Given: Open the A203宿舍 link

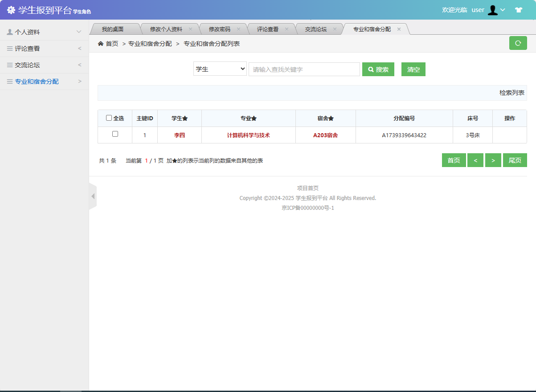Looking at the screenshot, I should 325,134.
